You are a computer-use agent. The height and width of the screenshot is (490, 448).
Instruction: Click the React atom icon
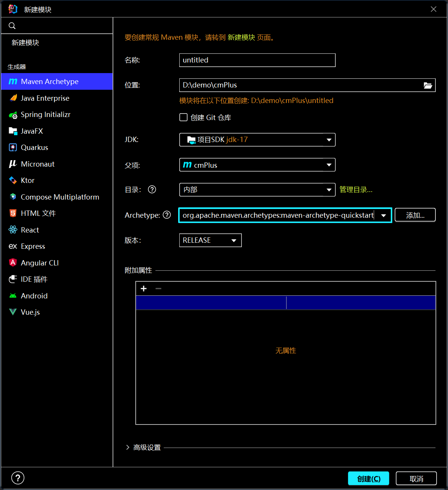[x=13, y=230]
